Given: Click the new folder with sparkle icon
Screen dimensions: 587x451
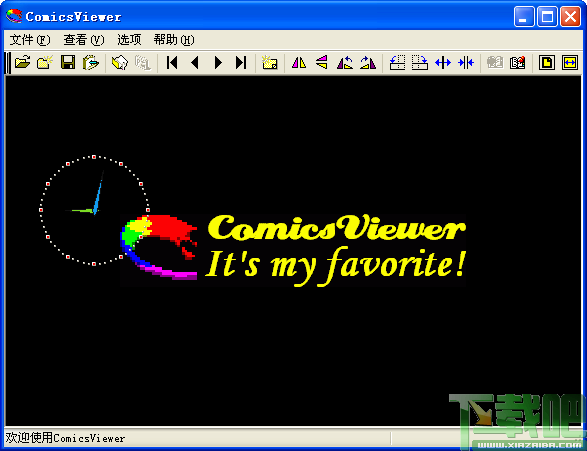Looking at the screenshot, I should pyautogui.click(x=45, y=63).
